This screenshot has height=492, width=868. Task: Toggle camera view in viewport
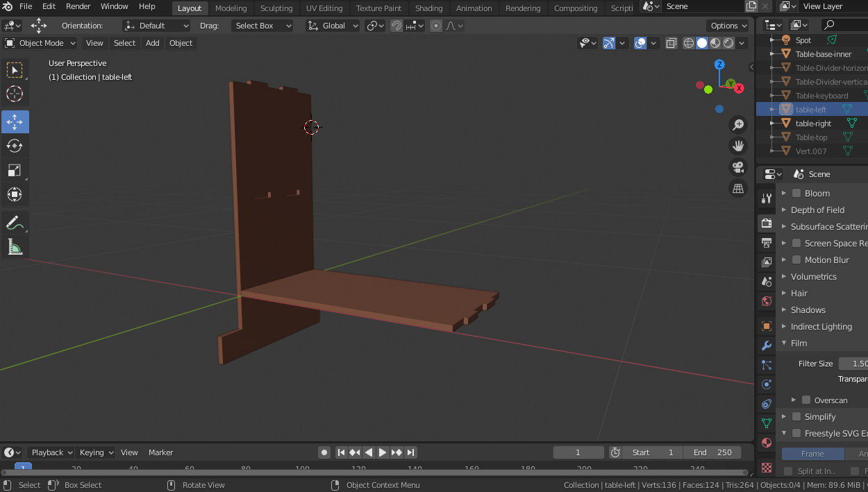pyautogui.click(x=738, y=167)
